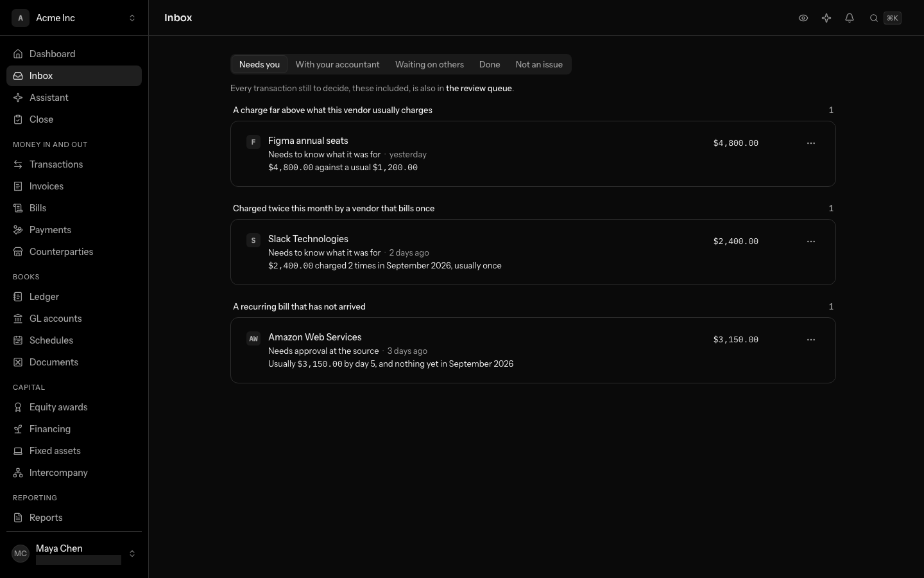Click the MC avatar for Maya Chen
Viewport: 924px width, 578px height.
(x=21, y=554)
